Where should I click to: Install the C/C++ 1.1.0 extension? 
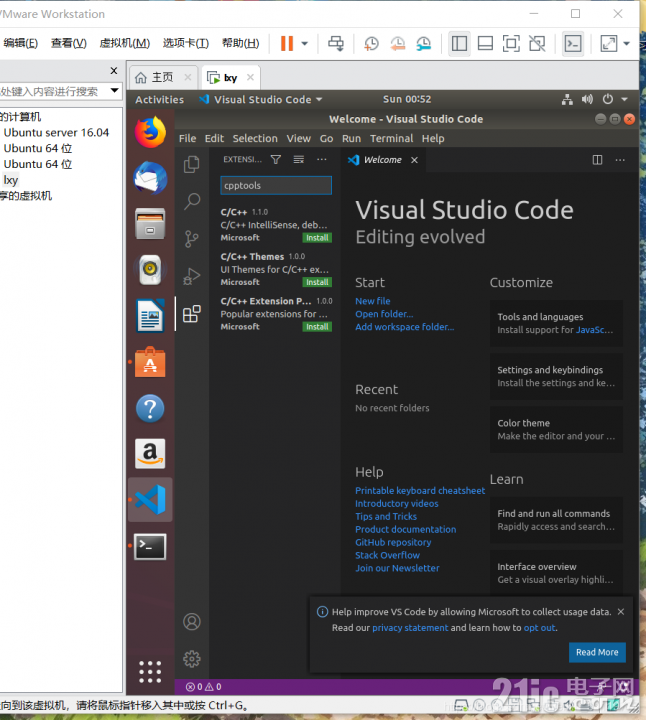point(317,237)
